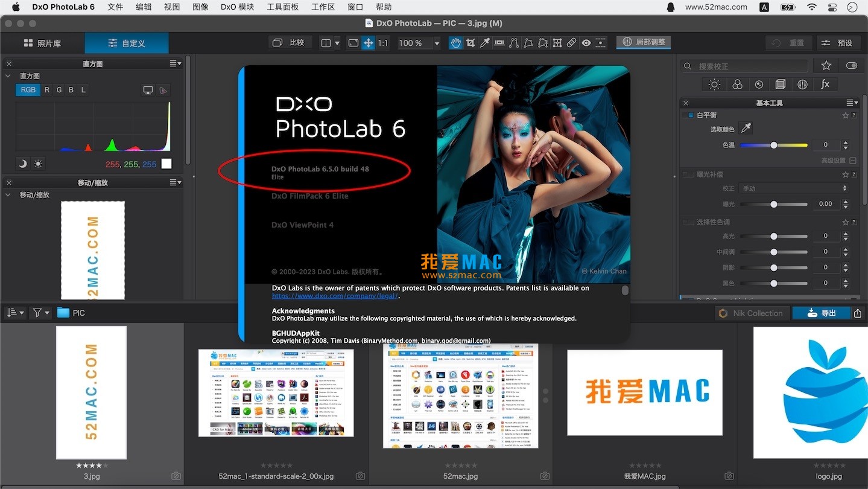The image size is (868, 489).
Task: Adjust the 色温 slider
Action: [x=774, y=145]
